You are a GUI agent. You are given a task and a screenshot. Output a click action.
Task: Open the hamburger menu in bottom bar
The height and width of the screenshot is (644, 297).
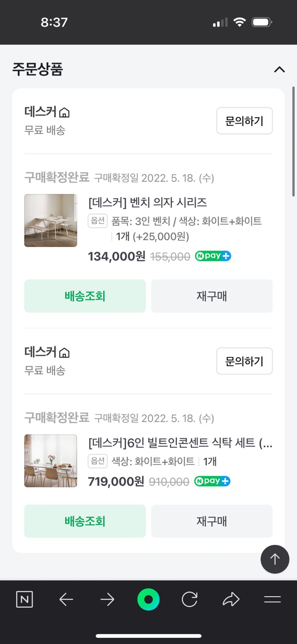(272, 600)
